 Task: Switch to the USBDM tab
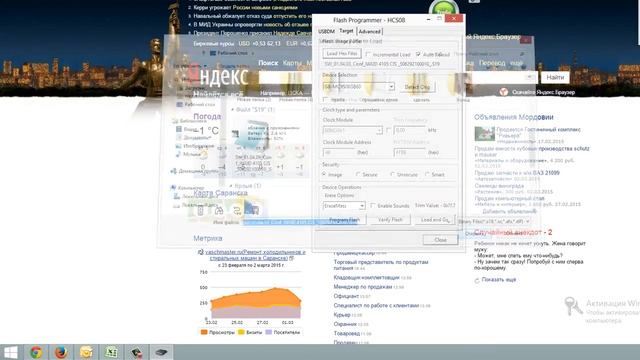[x=326, y=31]
